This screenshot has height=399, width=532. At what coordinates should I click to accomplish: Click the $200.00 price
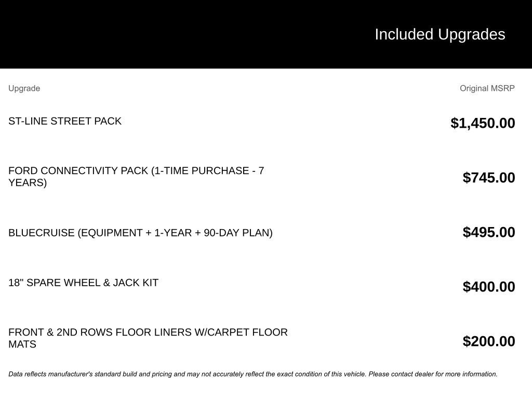[x=489, y=341]
